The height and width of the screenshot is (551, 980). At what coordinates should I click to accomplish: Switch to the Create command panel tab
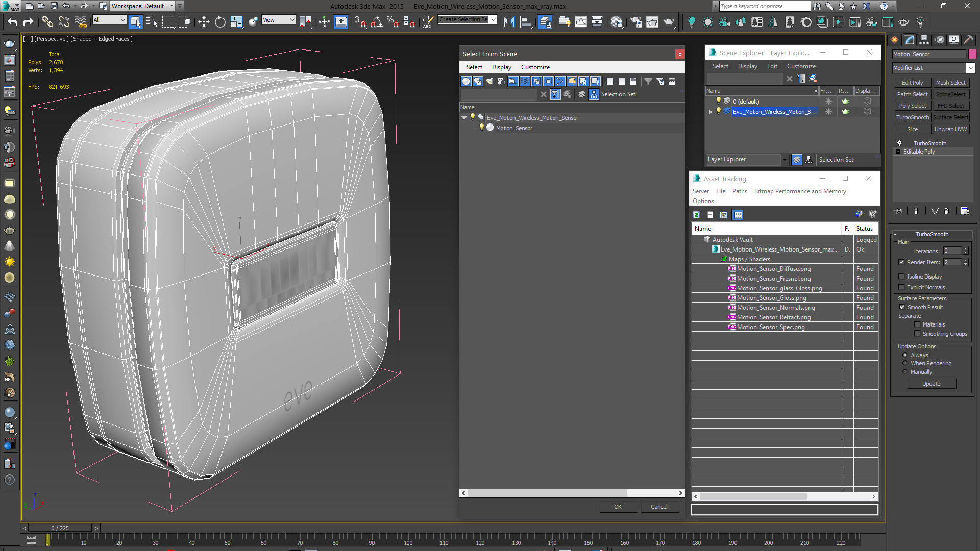(x=894, y=39)
